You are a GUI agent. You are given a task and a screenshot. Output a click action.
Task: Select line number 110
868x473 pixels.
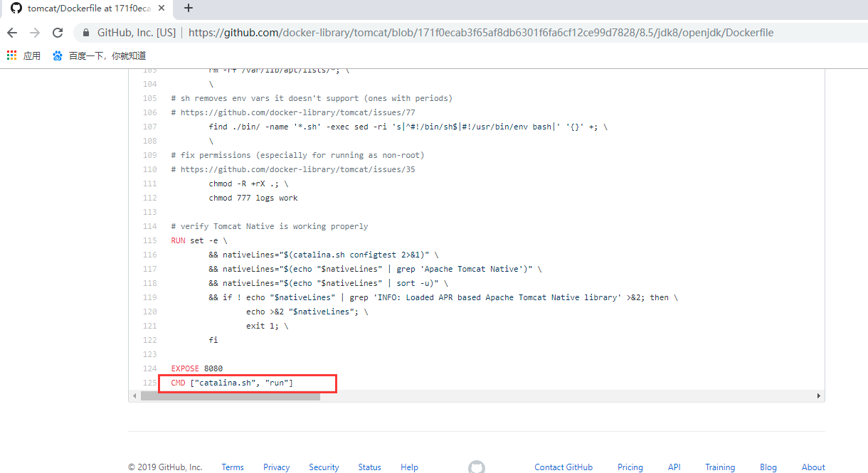[149, 169]
